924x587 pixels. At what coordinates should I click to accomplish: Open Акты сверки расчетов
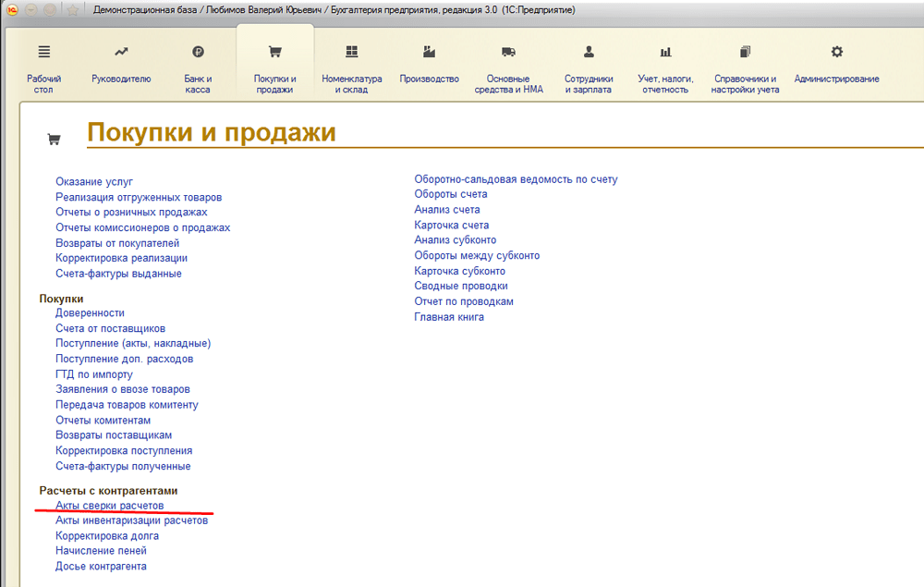(x=110, y=506)
